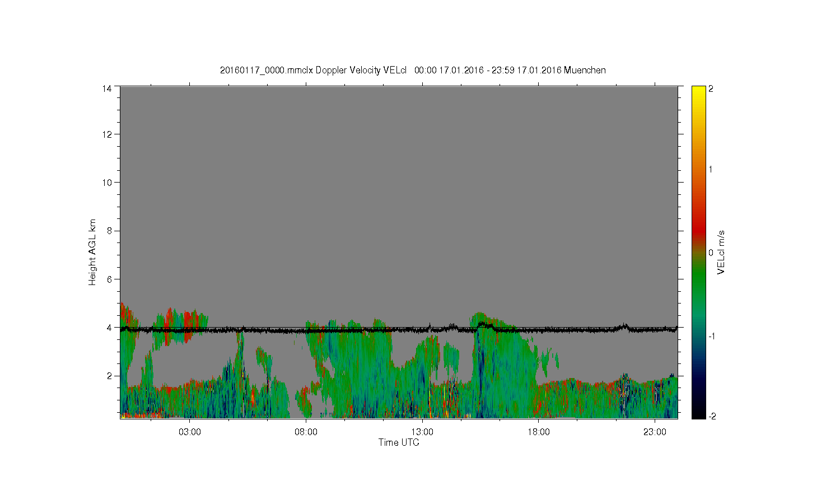The width and height of the screenshot is (840, 504).
Task: Click the 14 km height tick label
Action: pos(106,88)
